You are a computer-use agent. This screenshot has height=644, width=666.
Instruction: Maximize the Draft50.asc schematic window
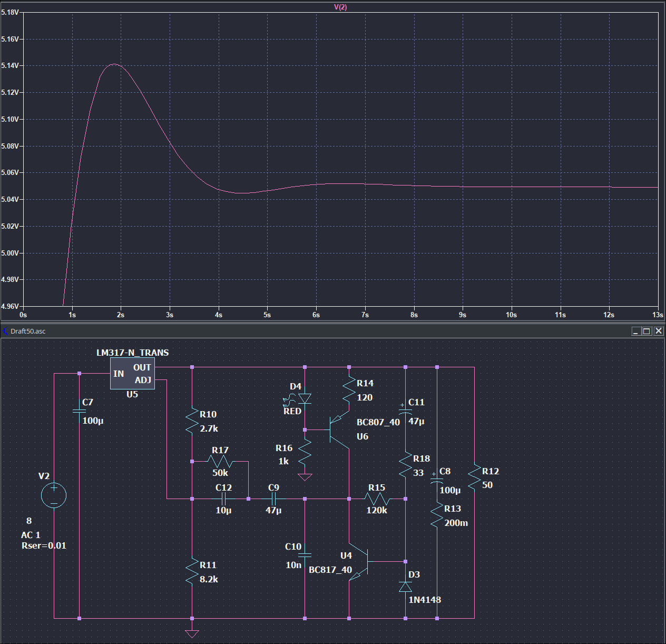coord(647,331)
